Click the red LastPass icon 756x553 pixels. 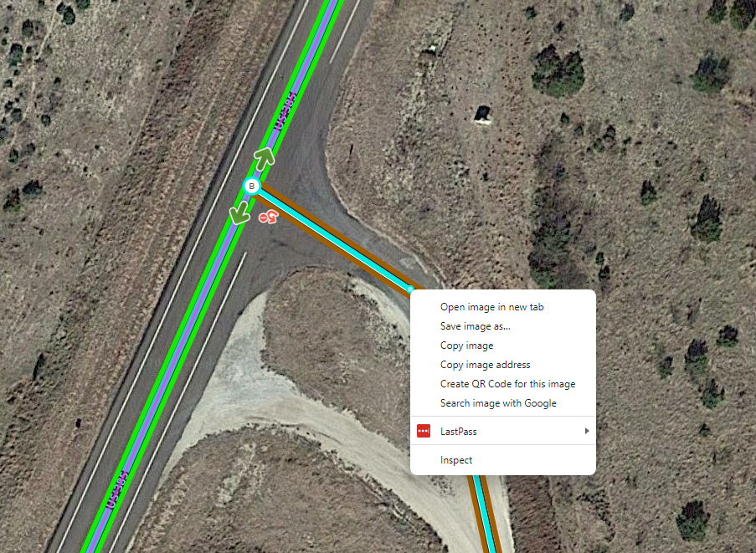(x=424, y=431)
